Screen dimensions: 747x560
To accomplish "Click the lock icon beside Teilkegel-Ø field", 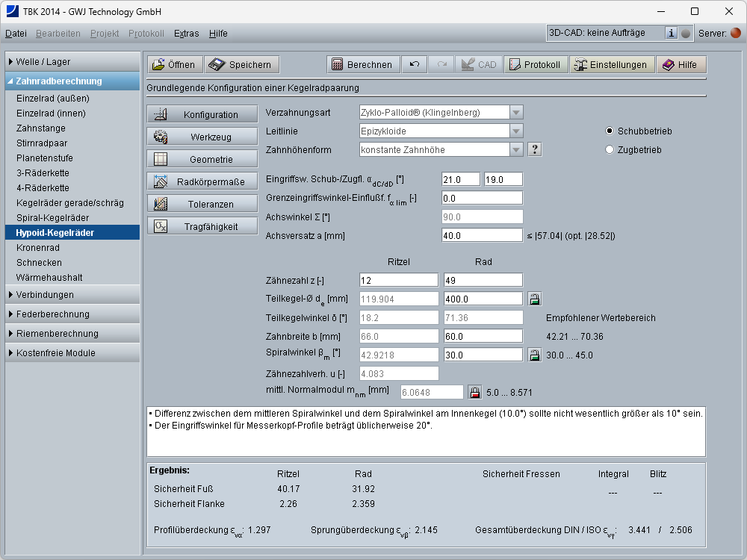I will click(x=535, y=299).
